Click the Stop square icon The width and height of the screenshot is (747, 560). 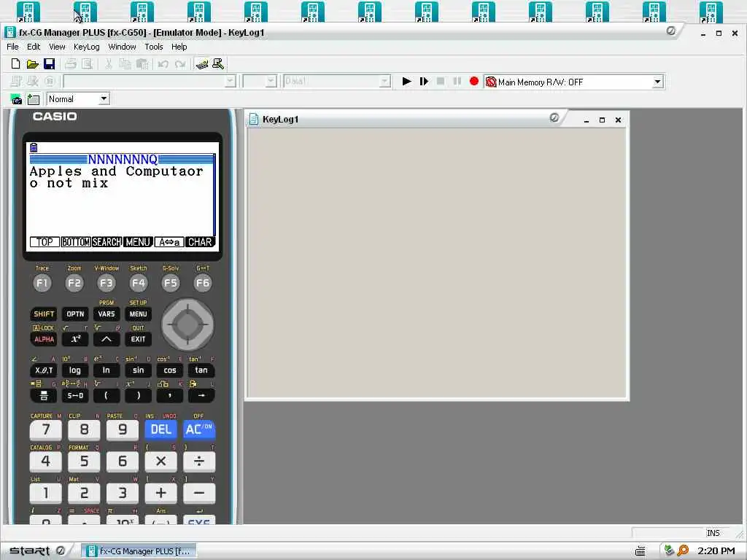pos(441,82)
